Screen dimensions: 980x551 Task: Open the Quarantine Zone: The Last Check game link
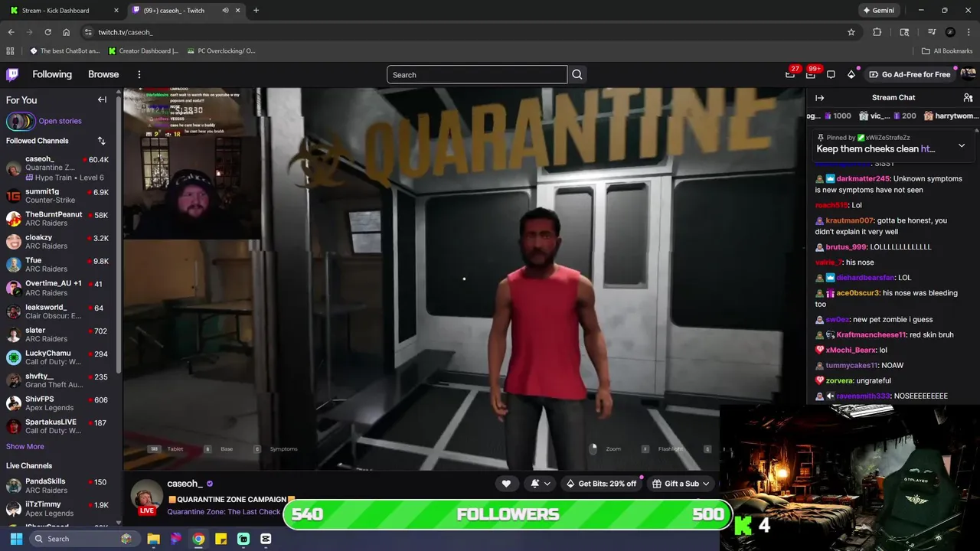pos(224,512)
